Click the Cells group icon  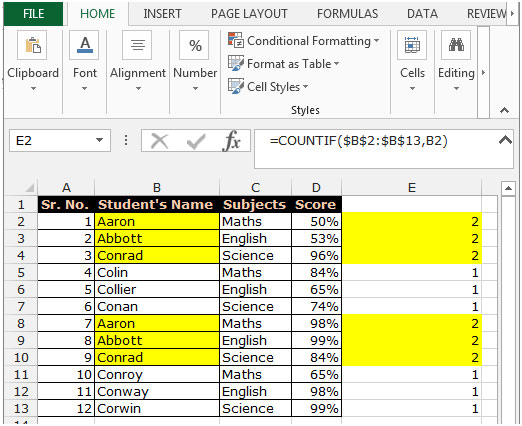click(412, 45)
